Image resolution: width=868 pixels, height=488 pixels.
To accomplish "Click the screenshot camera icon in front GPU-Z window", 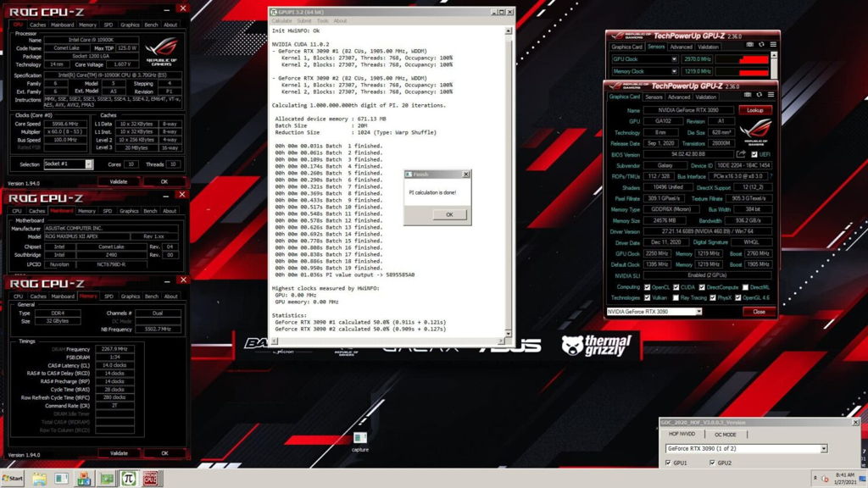I will (748, 95).
